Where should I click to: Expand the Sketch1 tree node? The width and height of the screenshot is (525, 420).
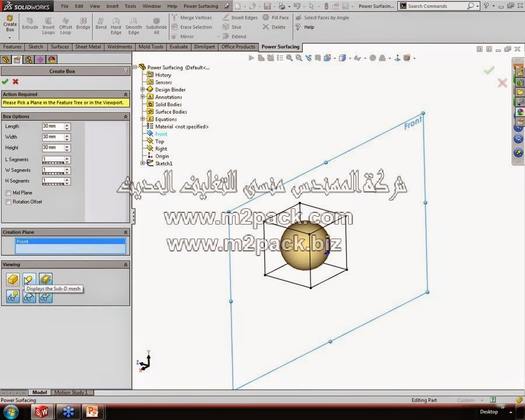point(143,163)
